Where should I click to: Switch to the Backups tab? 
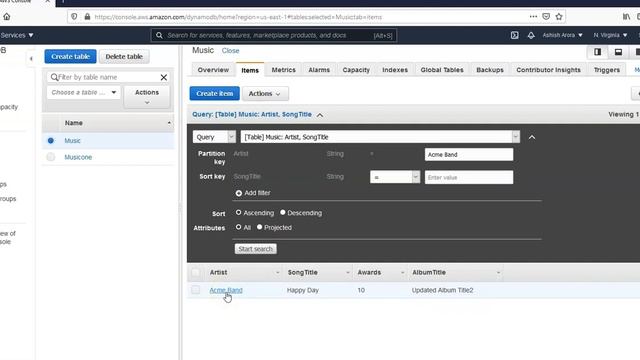pos(490,70)
